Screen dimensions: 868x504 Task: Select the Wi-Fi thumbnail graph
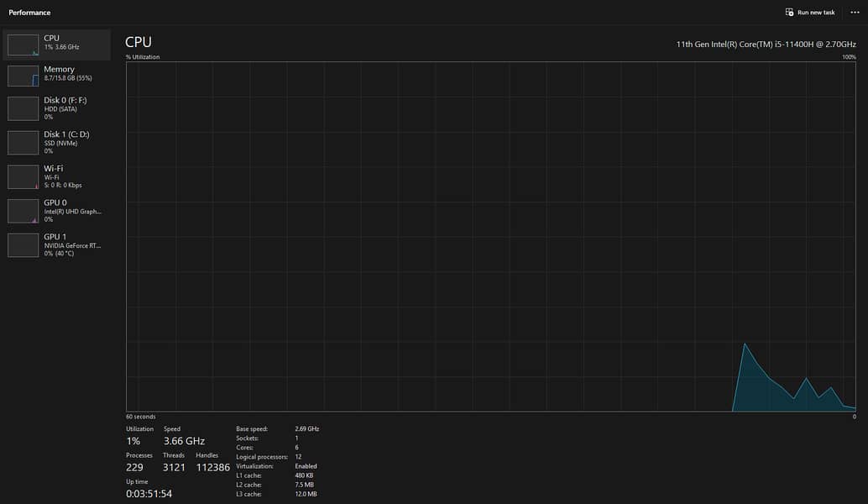[23, 177]
